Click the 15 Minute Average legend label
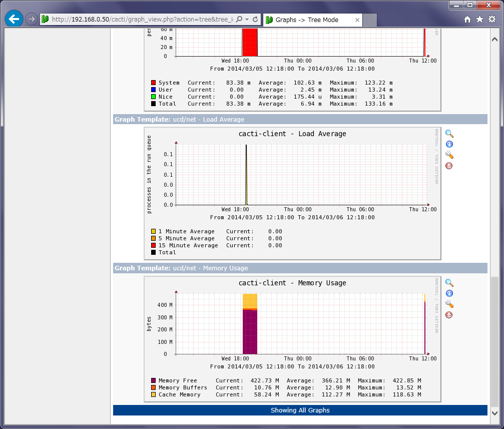 (x=188, y=245)
